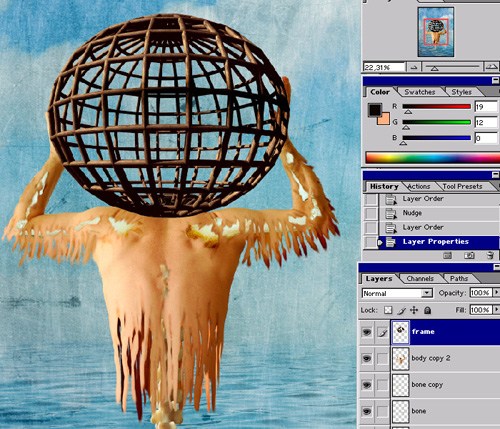The height and width of the screenshot is (429, 500).
Task: Create new snapshot in History panel
Action: (469, 255)
